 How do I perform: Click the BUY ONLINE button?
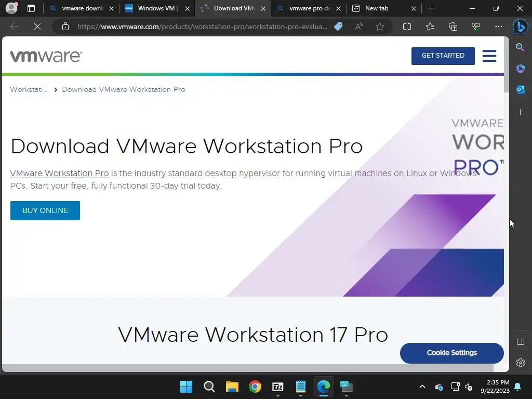pos(45,210)
